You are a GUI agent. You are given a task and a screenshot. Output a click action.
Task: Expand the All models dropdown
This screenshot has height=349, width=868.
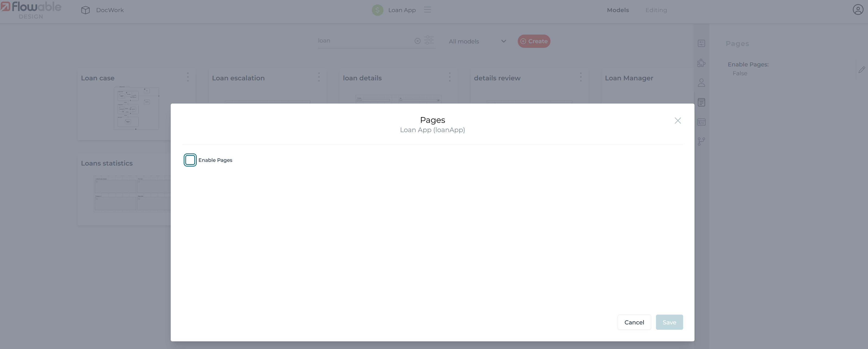point(477,41)
